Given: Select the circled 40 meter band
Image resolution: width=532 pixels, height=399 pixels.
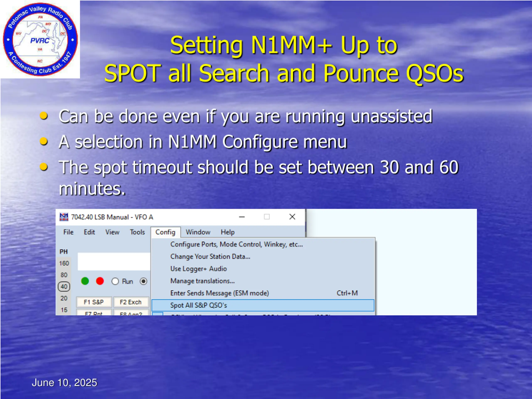Looking at the screenshot, I should pyautogui.click(x=64, y=286).
